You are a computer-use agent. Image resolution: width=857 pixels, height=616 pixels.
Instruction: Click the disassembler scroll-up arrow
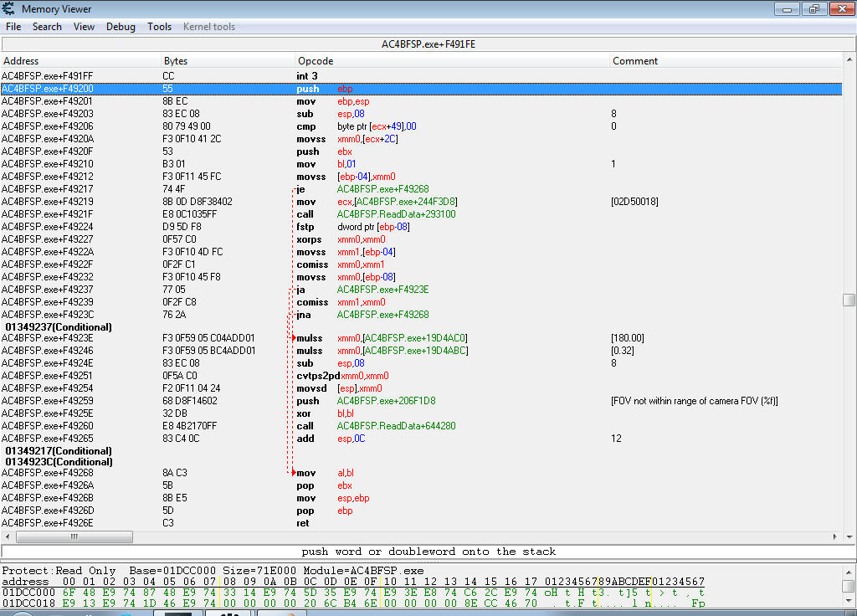[x=849, y=61]
